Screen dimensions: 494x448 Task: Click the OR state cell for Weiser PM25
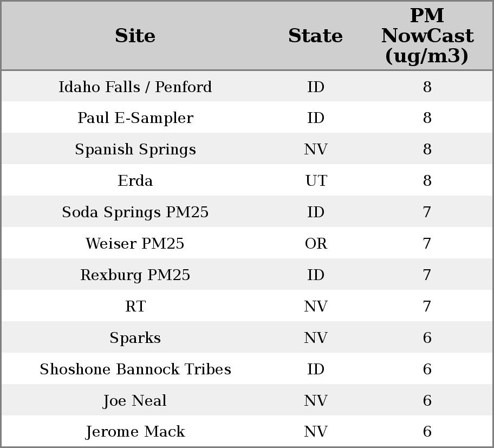[316, 244]
